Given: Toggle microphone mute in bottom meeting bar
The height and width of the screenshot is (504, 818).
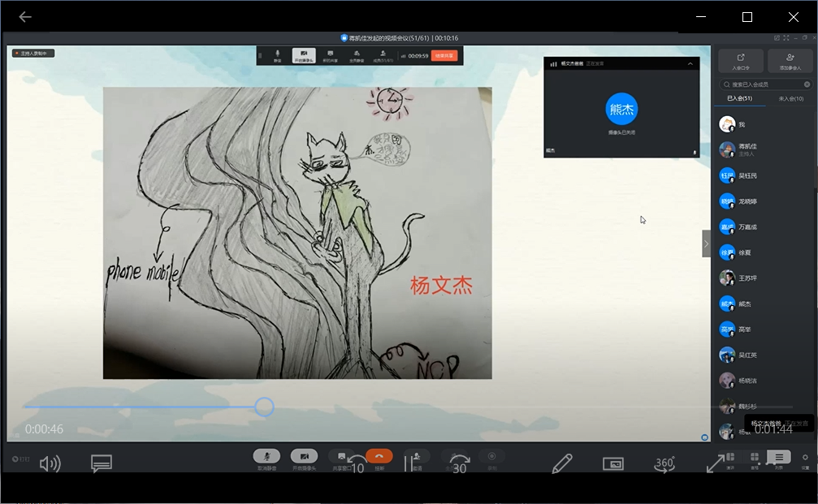Looking at the screenshot, I should 266,459.
